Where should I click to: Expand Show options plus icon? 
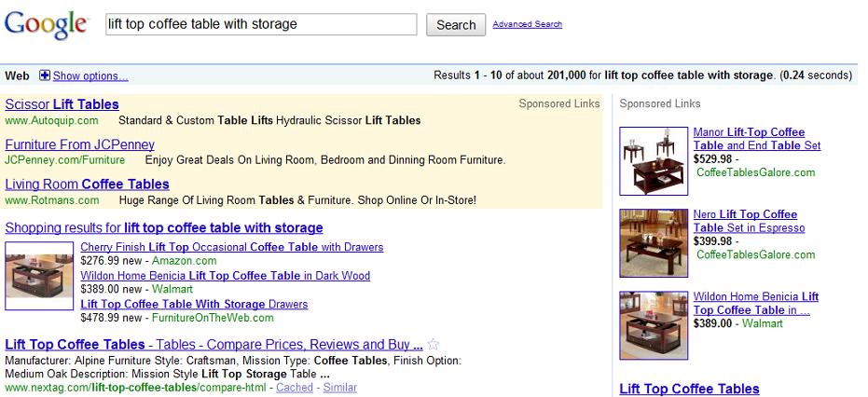(45, 75)
